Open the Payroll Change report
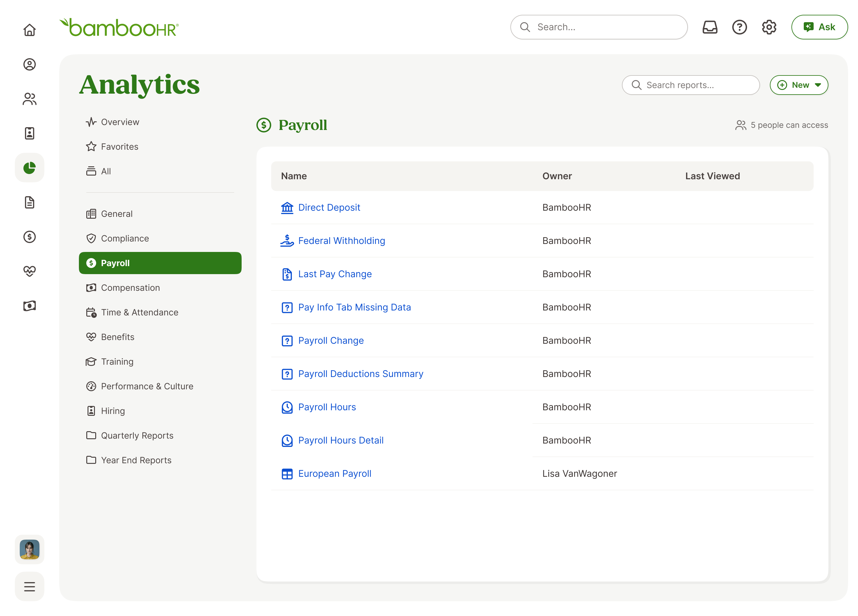 [x=331, y=341]
